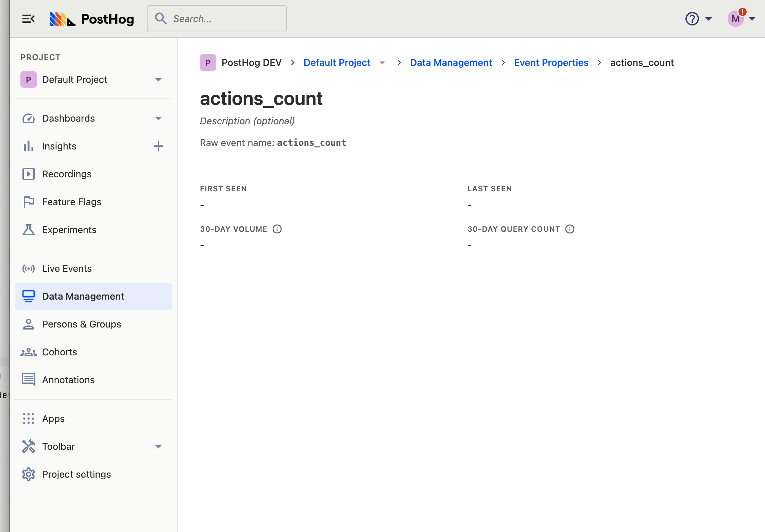This screenshot has height=532, width=765.
Task: Click the 30-day volume info icon
Action: (277, 229)
